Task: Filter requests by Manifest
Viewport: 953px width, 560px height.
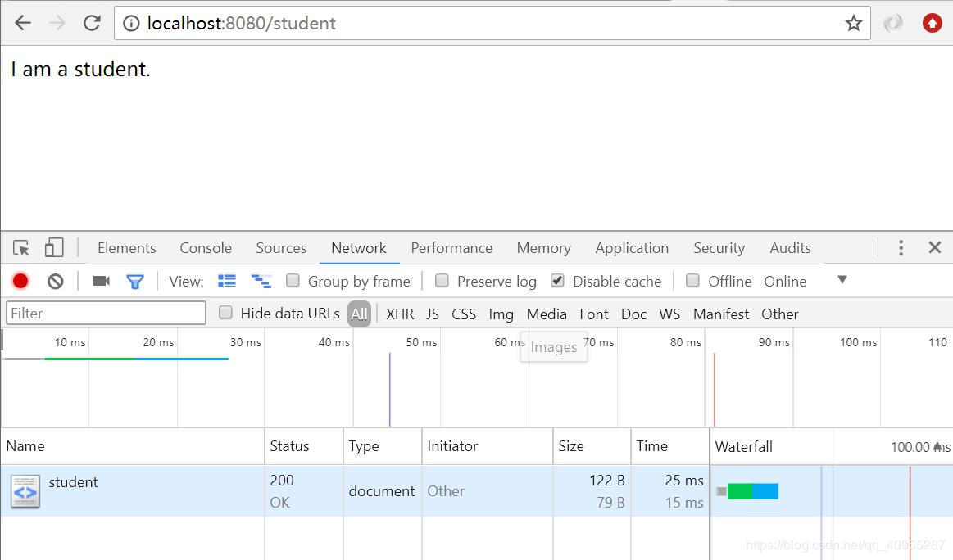Action: click(721, 314)
